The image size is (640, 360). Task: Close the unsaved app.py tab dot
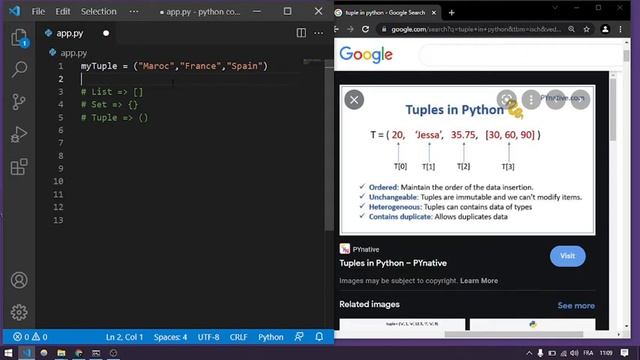point(106,33)
